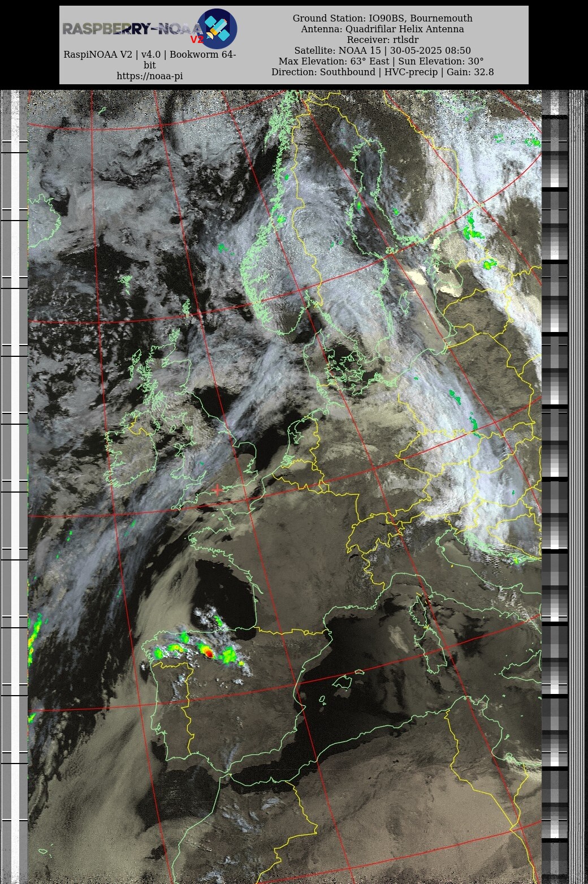588x884 pixels.
Task: Click the red ground station cross marker
Action: pyautogui.click(x=218, y=490)
